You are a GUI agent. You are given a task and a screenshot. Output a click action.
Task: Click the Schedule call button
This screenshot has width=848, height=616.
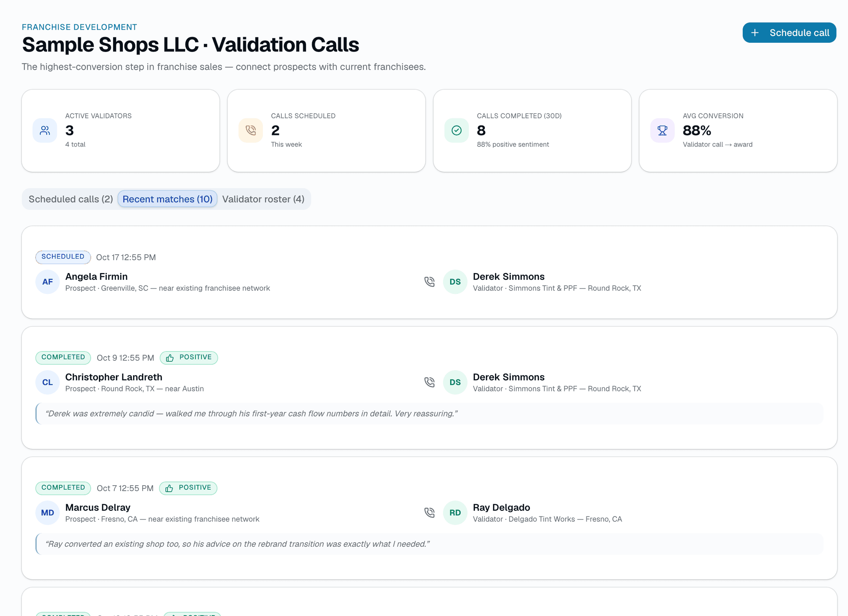click(789, 32)
